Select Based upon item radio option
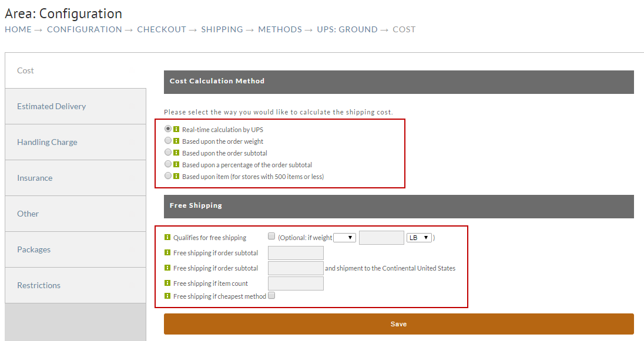This screenshot has width=644, height=341. point(168,175)
